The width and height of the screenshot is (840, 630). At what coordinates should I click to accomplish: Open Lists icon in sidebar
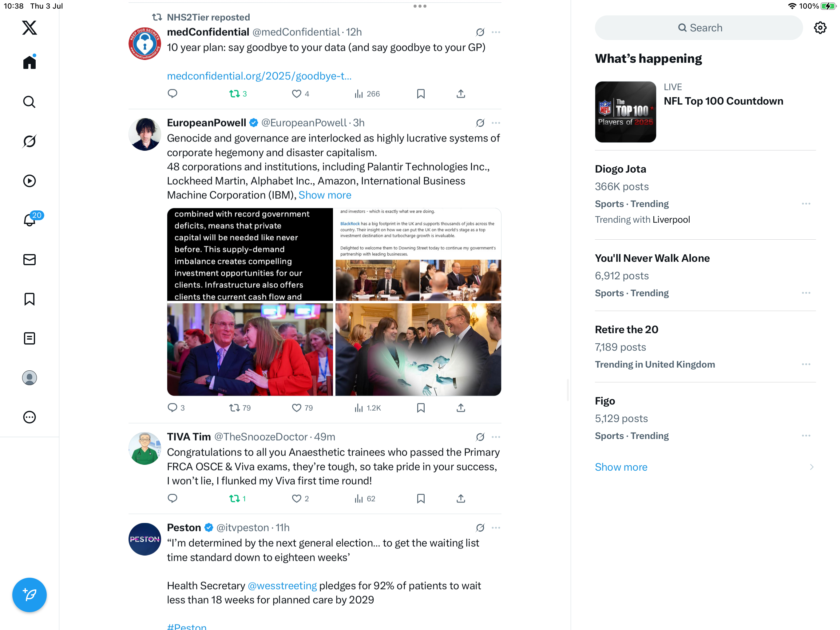pyautogui.click(x=29, y=338)
